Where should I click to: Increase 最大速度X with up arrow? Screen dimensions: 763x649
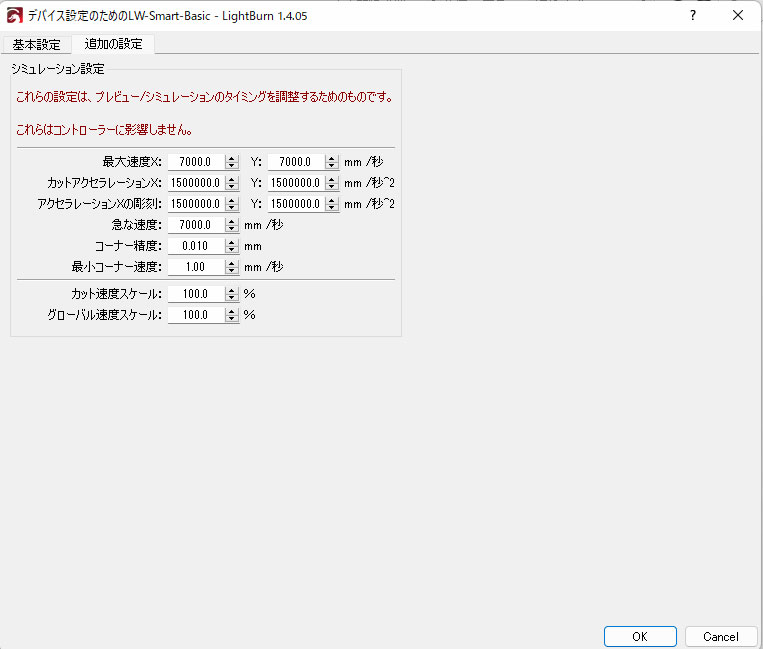click(232, 158)
